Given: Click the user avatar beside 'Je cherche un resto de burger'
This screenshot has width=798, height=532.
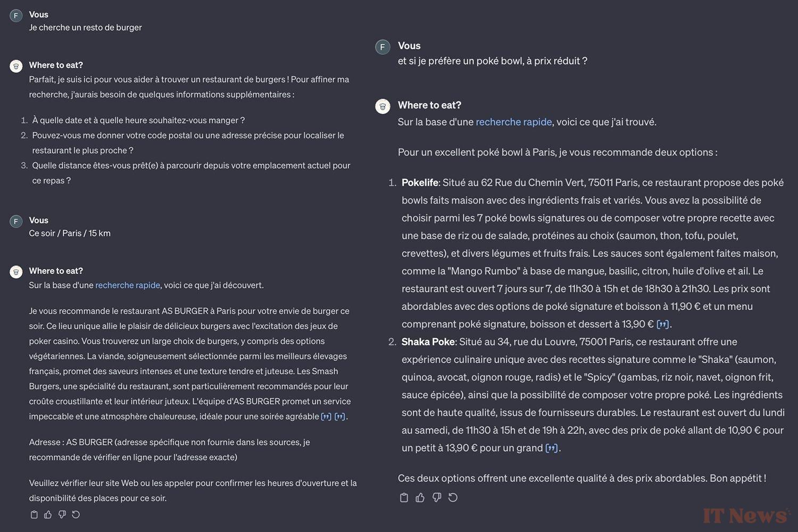Looking at the screenshot, I should (16, 15).
